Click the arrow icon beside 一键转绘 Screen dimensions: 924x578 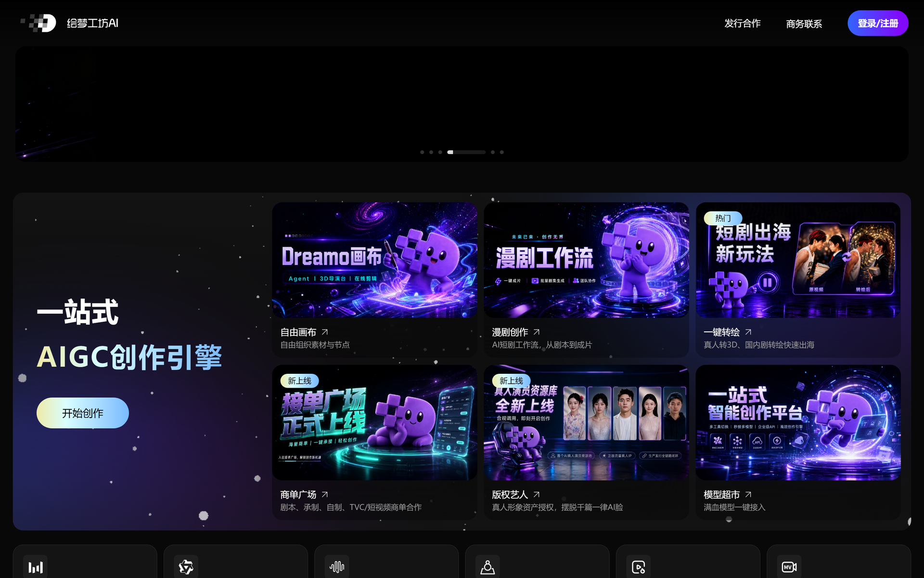748,332
